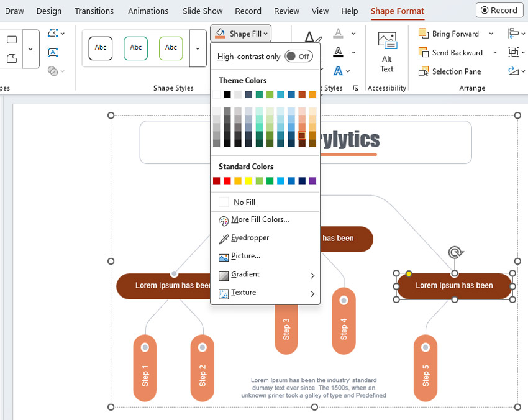Select the rounded rectangle shape icon
Viewport: 528px width, 420px height.
[12, 40]
